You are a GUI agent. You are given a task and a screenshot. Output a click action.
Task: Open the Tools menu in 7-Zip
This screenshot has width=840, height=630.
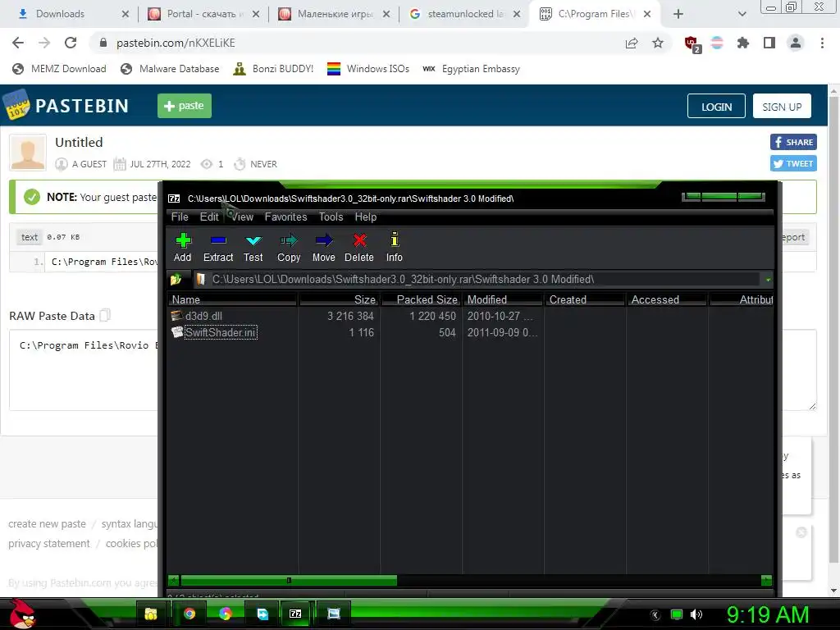click(x=331, y=217)
